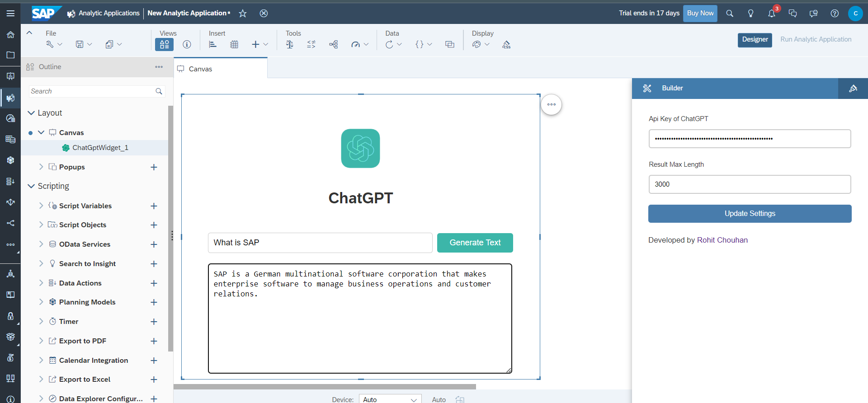Click the lightbulb help icon in header
868x403 pixels.
click(750, 13)
